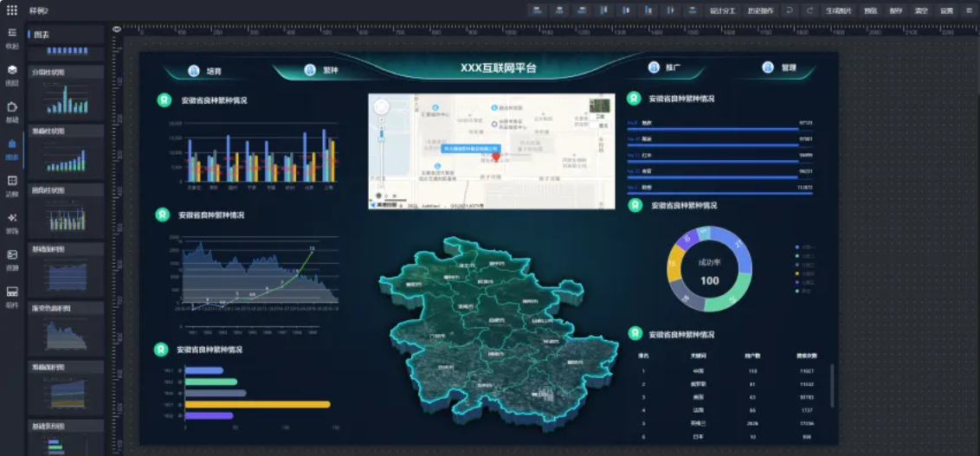The height and width of the screenshot is (456, 980).
Task: Click the 清空 clear button
Action: [921, 10]
